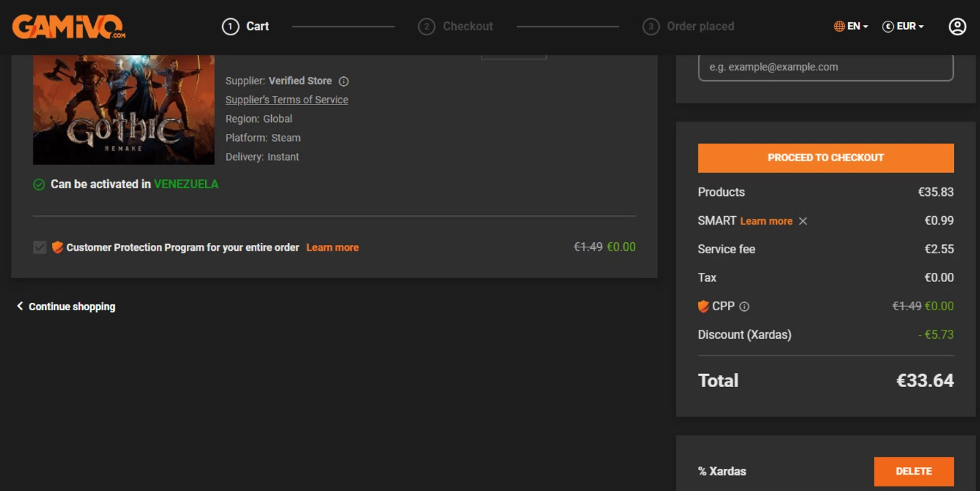The image size is (980, 491).
Task: Open Learn more for Customer Protection Program
Action: click(333, 247)
